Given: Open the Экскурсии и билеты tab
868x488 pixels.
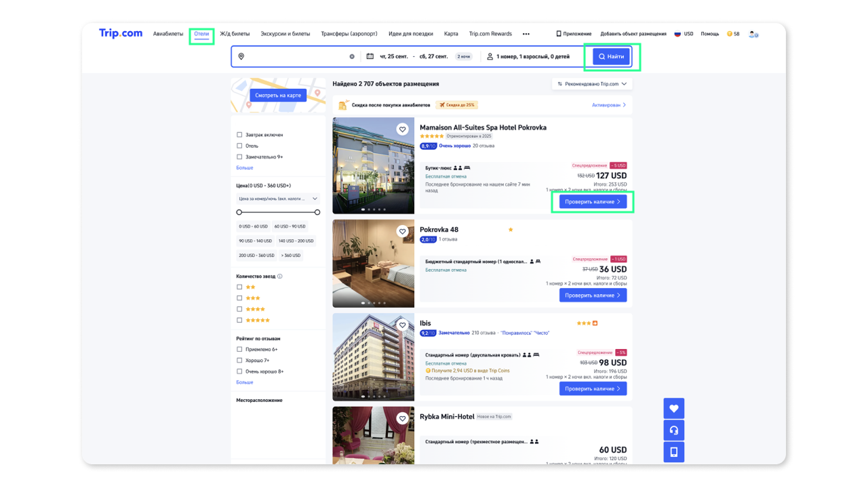Looking at the screenshot, I should 285,34.
